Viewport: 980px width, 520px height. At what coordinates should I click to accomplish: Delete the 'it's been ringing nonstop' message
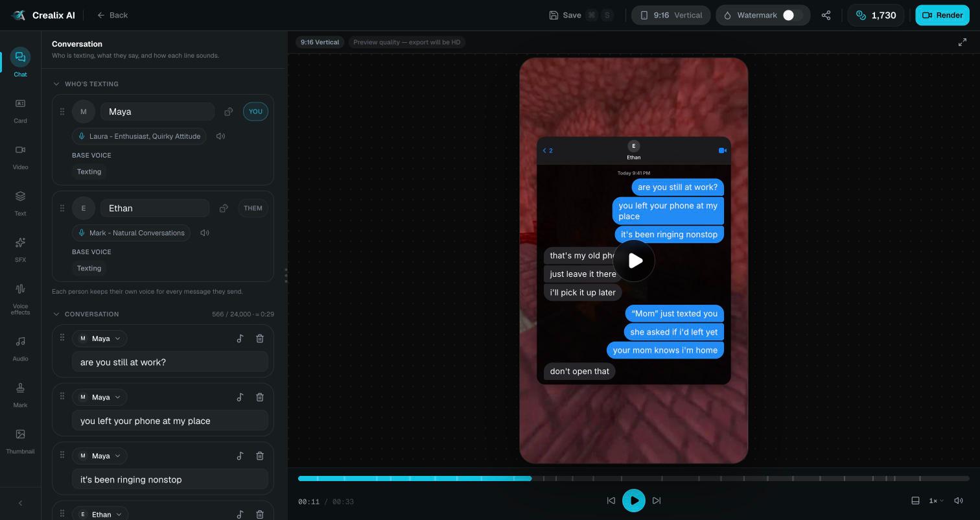tap(259, 456)
